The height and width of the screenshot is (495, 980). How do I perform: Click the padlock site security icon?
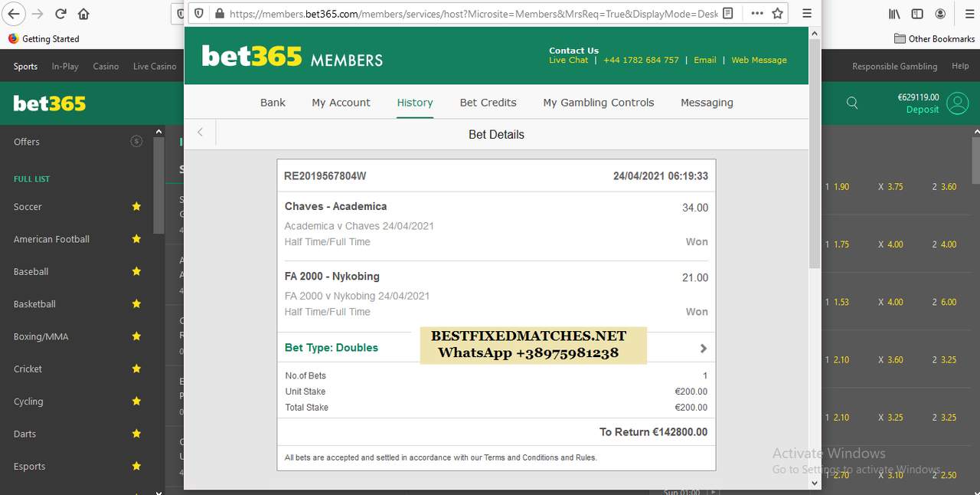tap(219, 13)
